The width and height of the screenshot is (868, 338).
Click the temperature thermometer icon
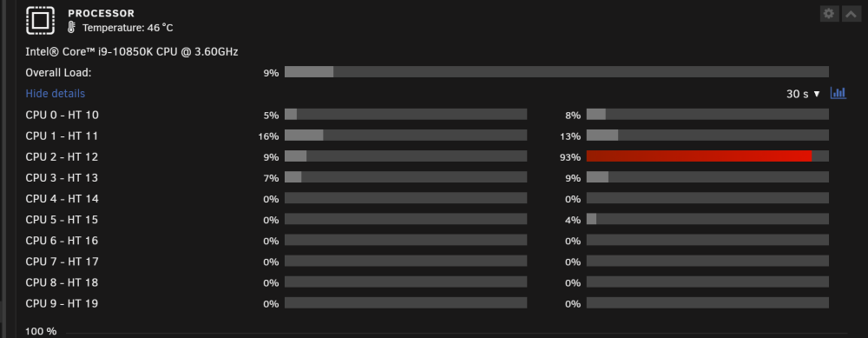coord(71,27)
